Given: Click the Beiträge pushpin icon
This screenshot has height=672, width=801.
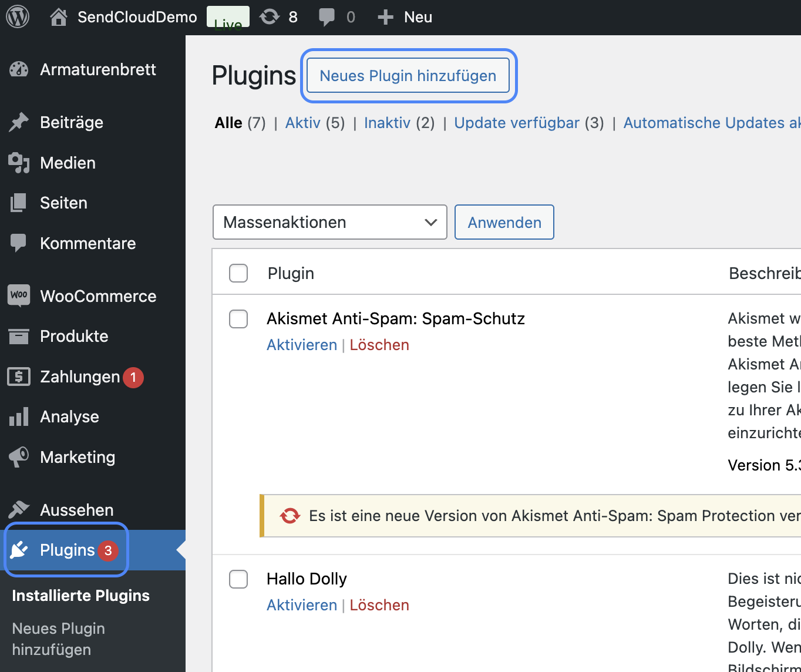Looking at the screenshot, I should click(19, 122).
